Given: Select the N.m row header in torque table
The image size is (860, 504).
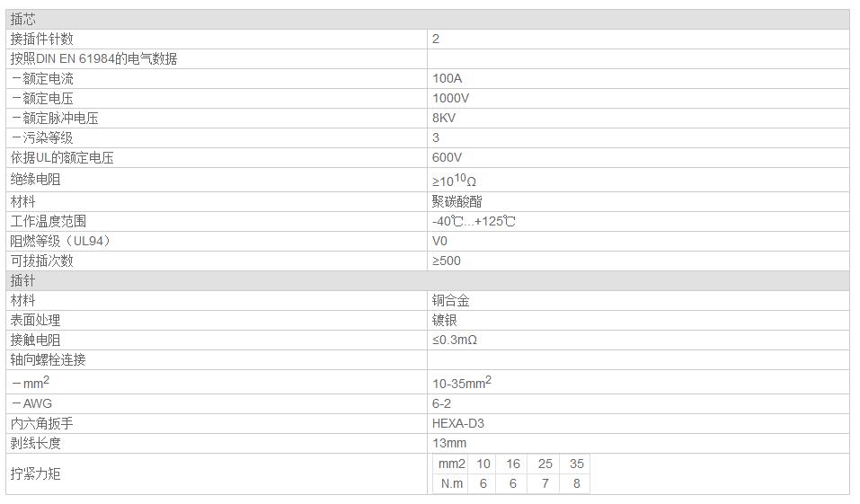Looking at the screenshot, I should (451, 483).
